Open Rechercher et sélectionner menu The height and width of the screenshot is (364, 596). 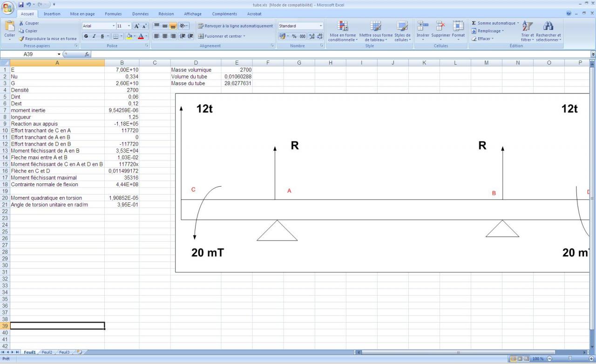coord(549,31)
